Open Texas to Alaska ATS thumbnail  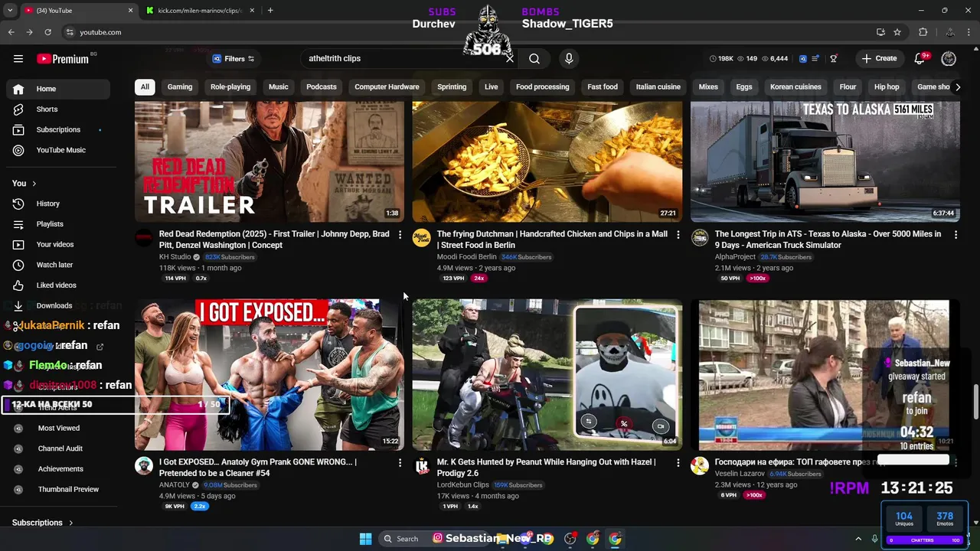[825, 161]
